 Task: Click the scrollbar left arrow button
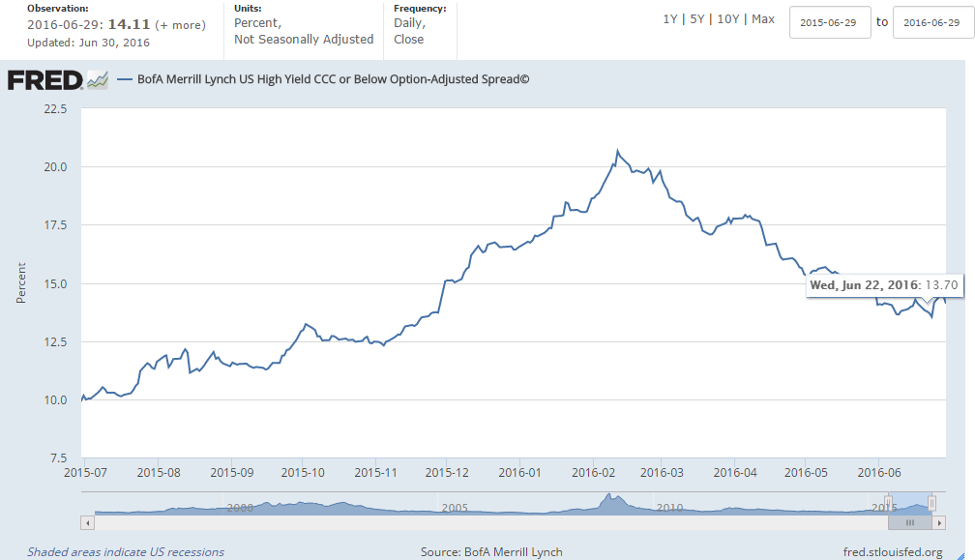(x=88, y=523)
